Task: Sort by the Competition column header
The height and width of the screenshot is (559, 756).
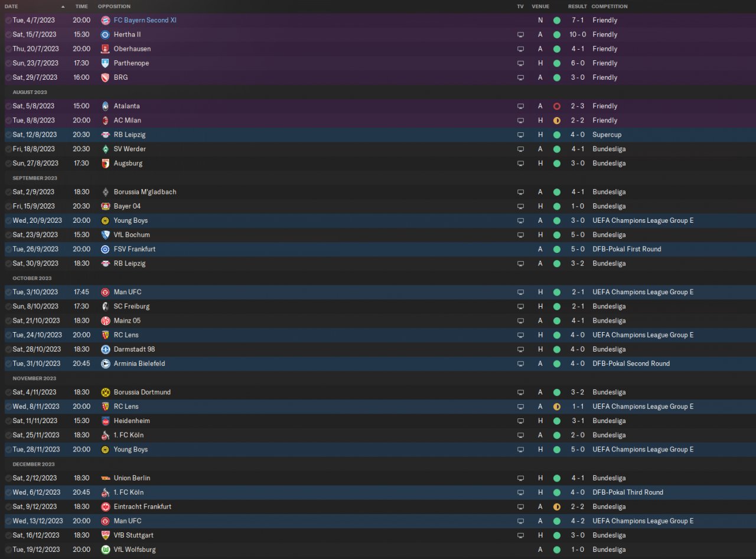Action: click(610, 6)
